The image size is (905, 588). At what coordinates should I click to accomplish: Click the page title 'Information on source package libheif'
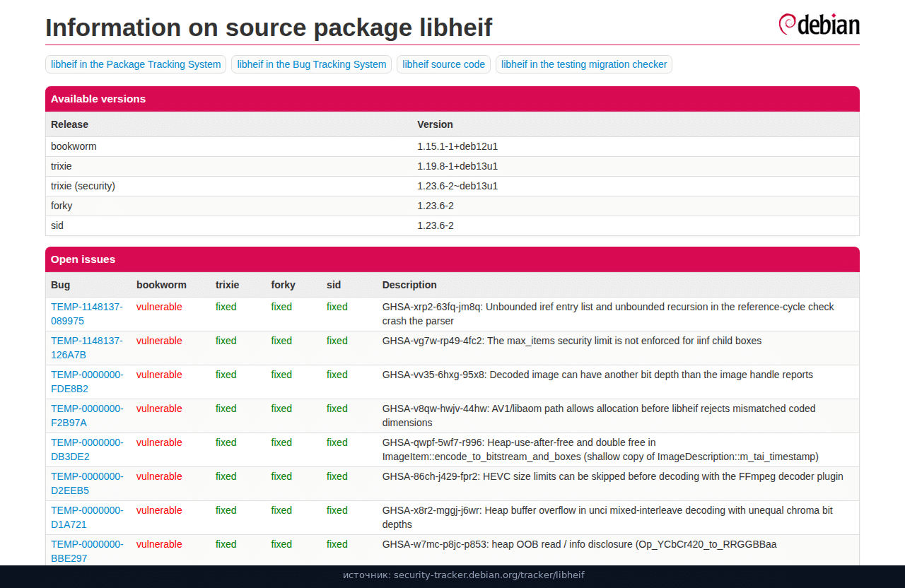[x=269, y=28]
